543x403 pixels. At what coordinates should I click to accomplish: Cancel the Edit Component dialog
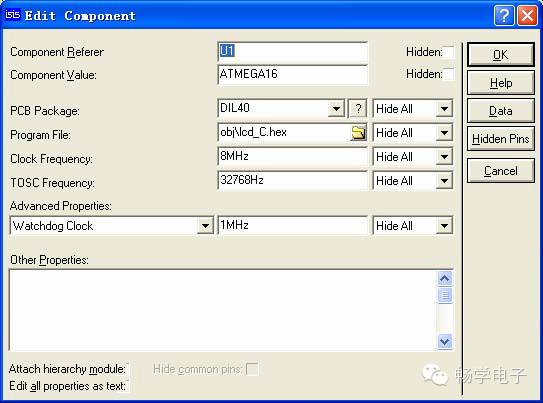pos(500,171)
